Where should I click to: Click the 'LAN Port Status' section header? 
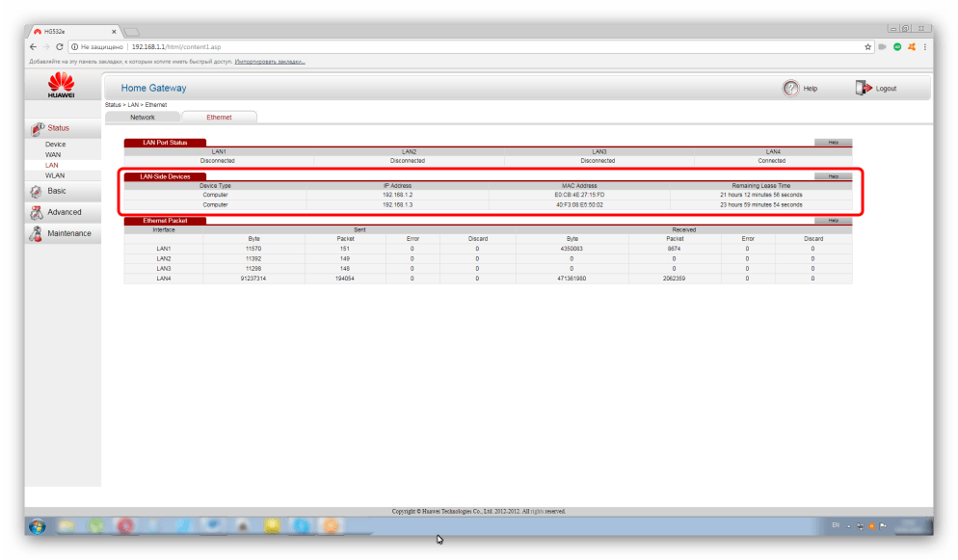165,143
